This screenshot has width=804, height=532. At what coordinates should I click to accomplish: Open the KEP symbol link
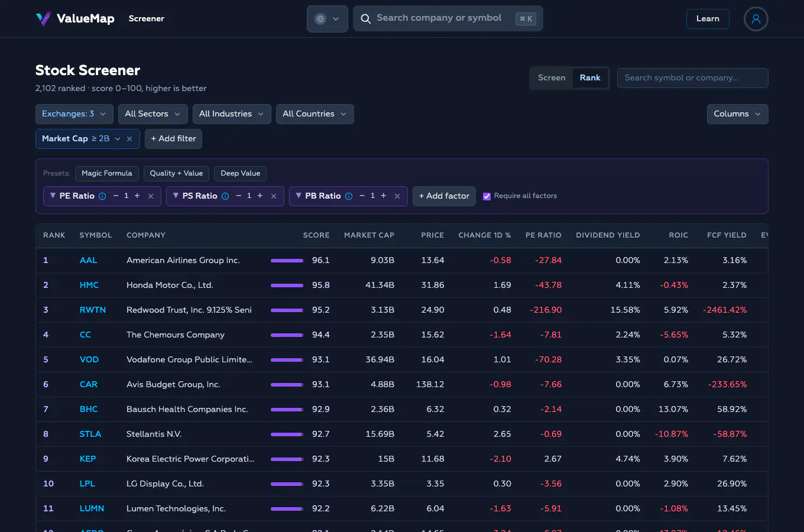point(87,459)
